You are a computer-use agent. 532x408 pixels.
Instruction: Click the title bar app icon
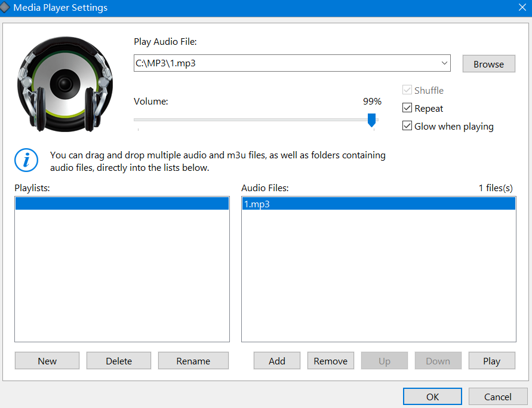[x=5, y=8]
